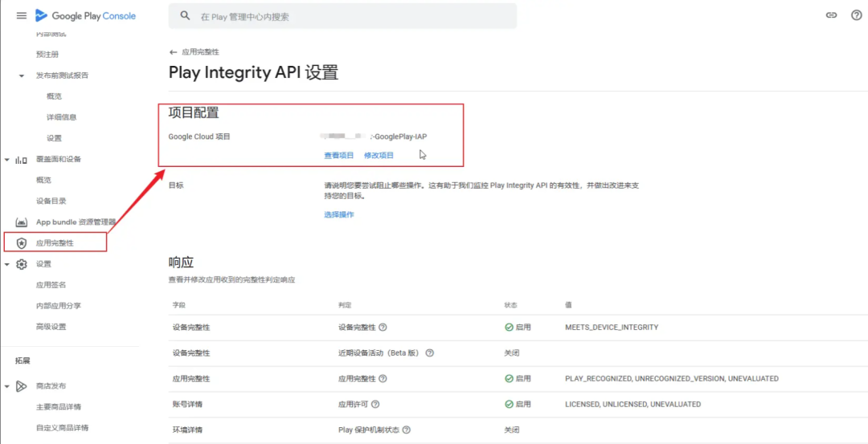This screenshot has width=868, height=444.
Task: Click LICENSED, UNLICENSED, UNEVALUATED value
Action: click(x=633, y=404)
